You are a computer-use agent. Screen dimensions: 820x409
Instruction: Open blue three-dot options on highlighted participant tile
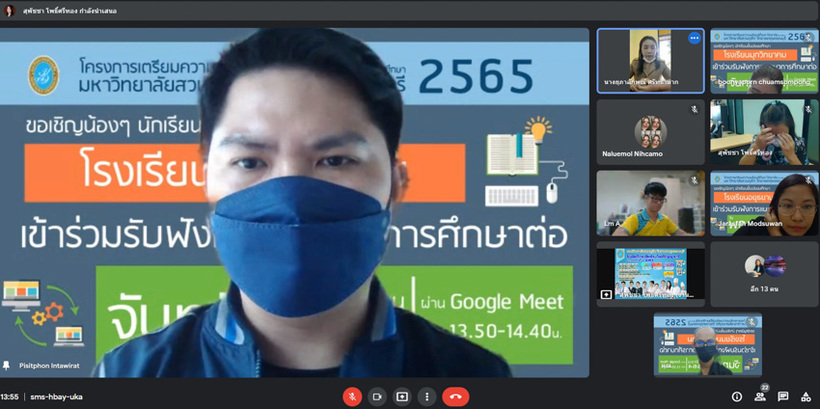tap(694, 38)
